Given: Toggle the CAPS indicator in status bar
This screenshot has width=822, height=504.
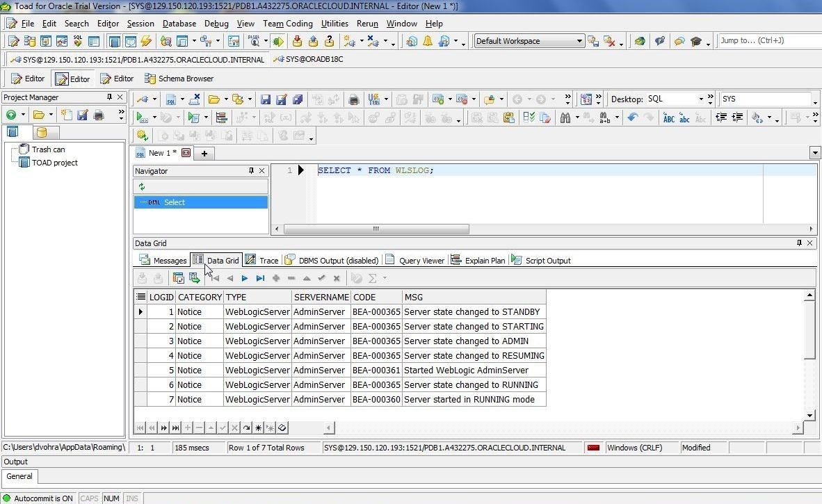Looking at the screenshot, I should pyautogui.click(x=89, y=498).
